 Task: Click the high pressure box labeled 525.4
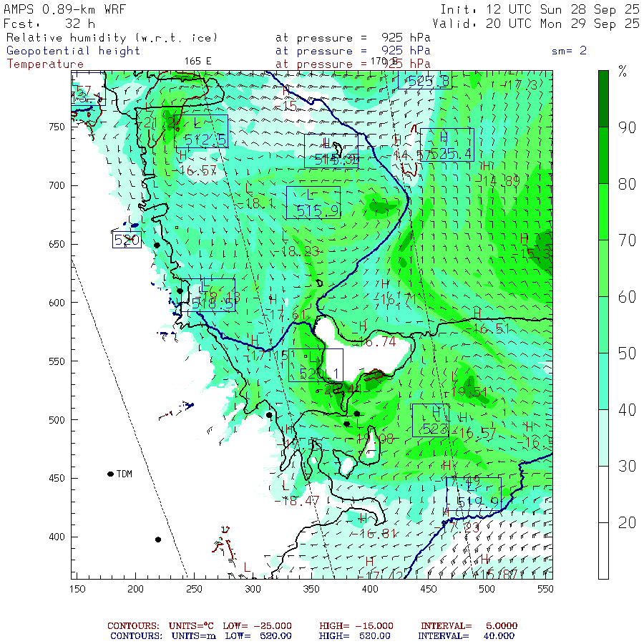(x=447, y=145)
